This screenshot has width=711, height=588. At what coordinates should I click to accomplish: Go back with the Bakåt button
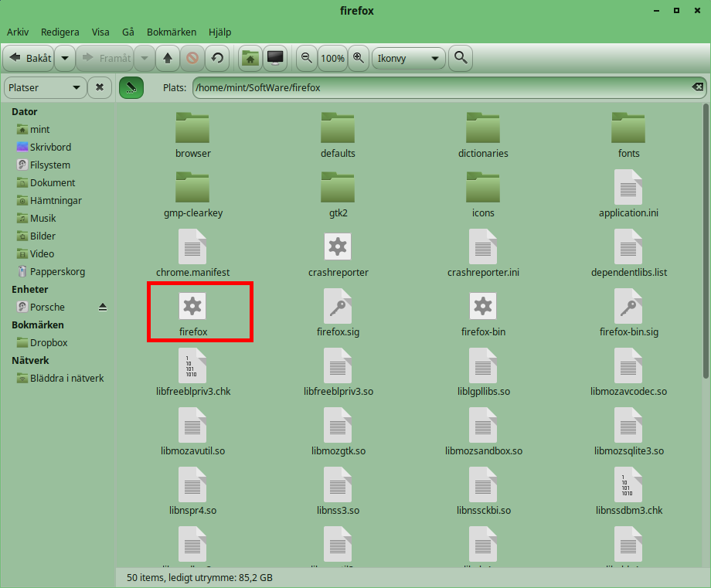coord(29,58)
